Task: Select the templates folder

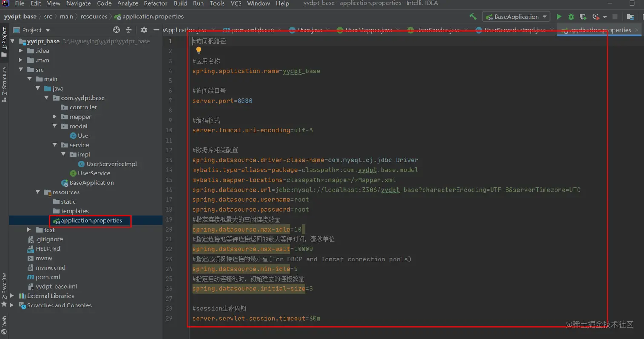Action: click(75, 211)
